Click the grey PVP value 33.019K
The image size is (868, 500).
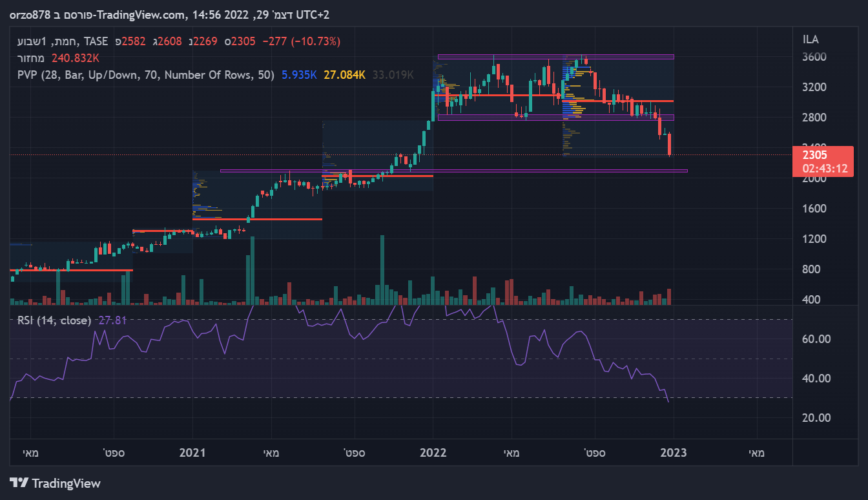(x=393, y=75)
